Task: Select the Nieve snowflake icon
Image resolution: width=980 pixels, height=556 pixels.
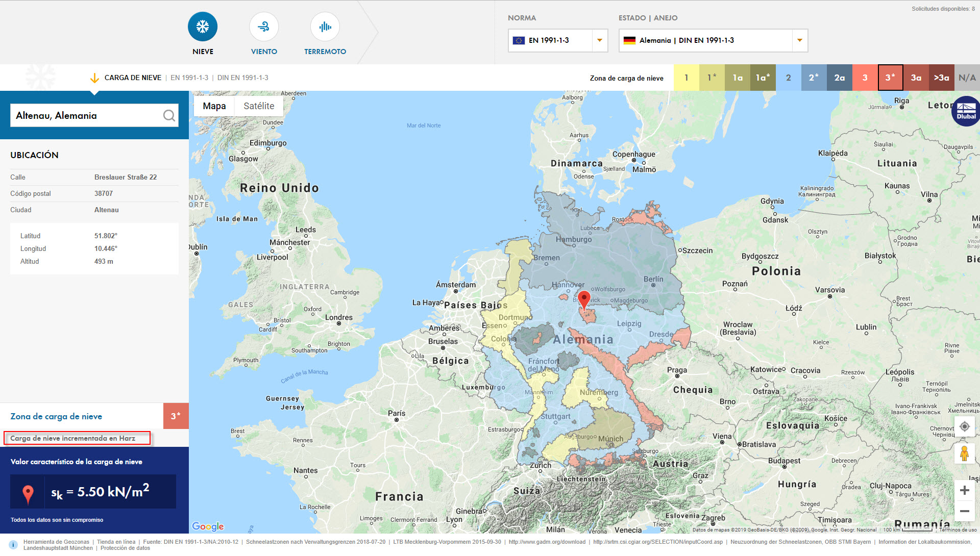Action: pyautogui.click(x=203, y=27)
